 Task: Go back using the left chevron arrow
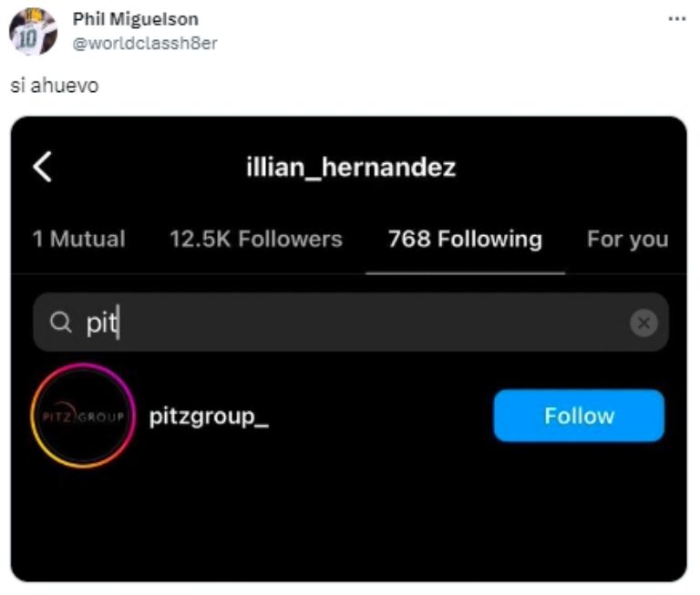(42, 168)
